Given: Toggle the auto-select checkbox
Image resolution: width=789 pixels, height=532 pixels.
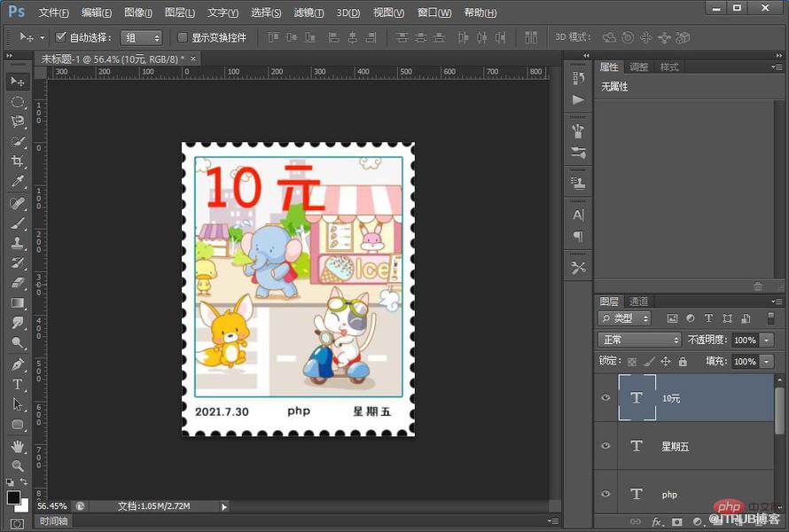Looking at the screenshot, I should (x=61, y=36).
